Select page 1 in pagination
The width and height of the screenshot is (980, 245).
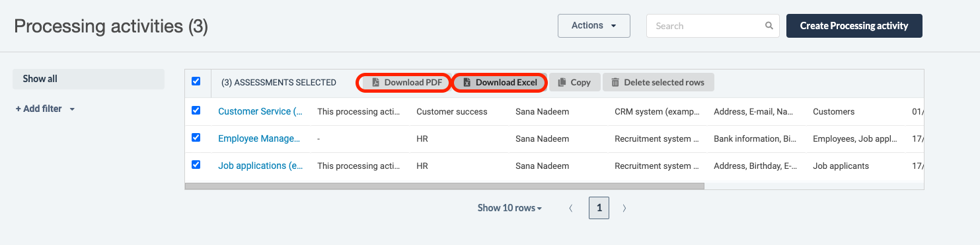tap(599, 208)
